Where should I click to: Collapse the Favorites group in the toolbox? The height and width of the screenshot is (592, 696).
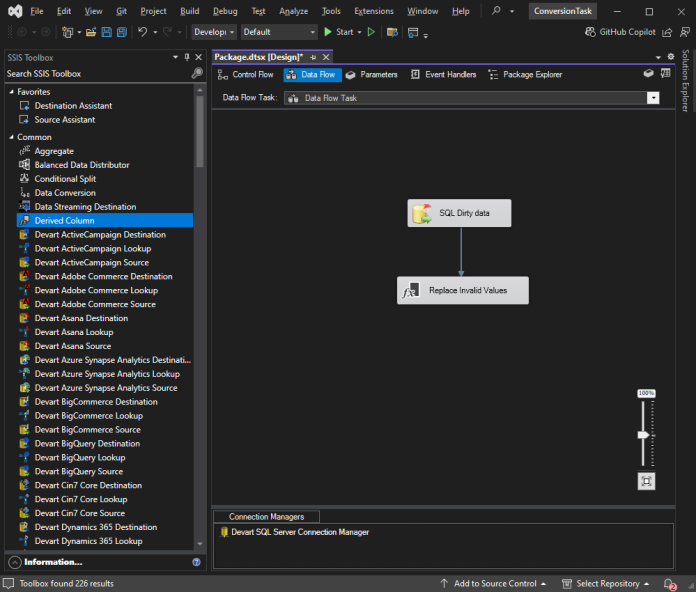click(x=11, y=91)
